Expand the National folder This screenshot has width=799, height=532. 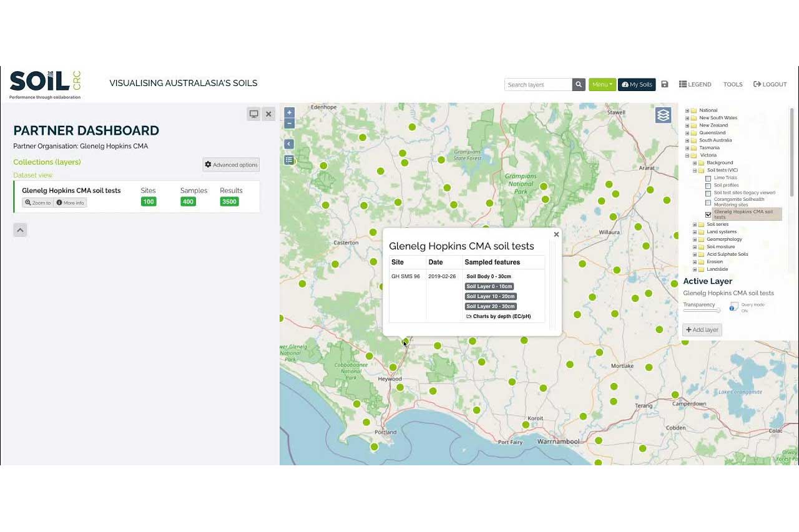(x=687, y=110)
